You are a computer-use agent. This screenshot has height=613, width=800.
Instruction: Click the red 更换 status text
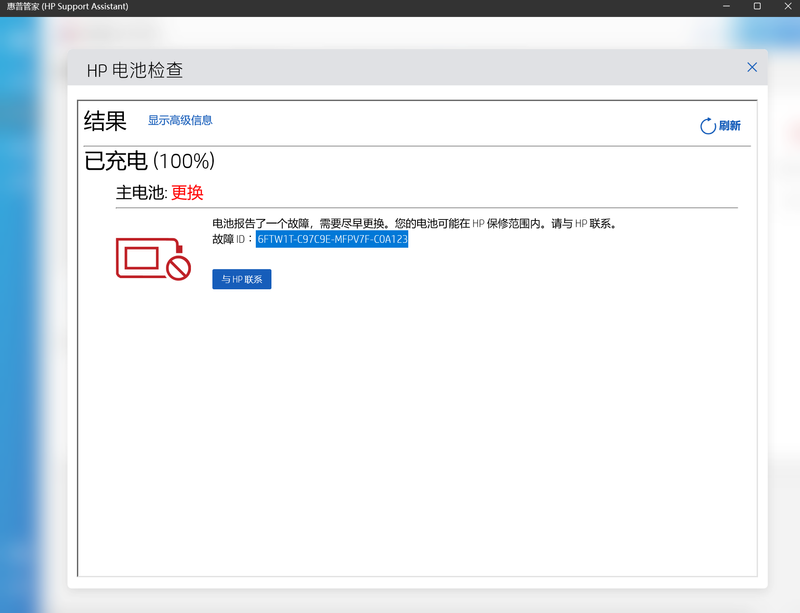187,193
